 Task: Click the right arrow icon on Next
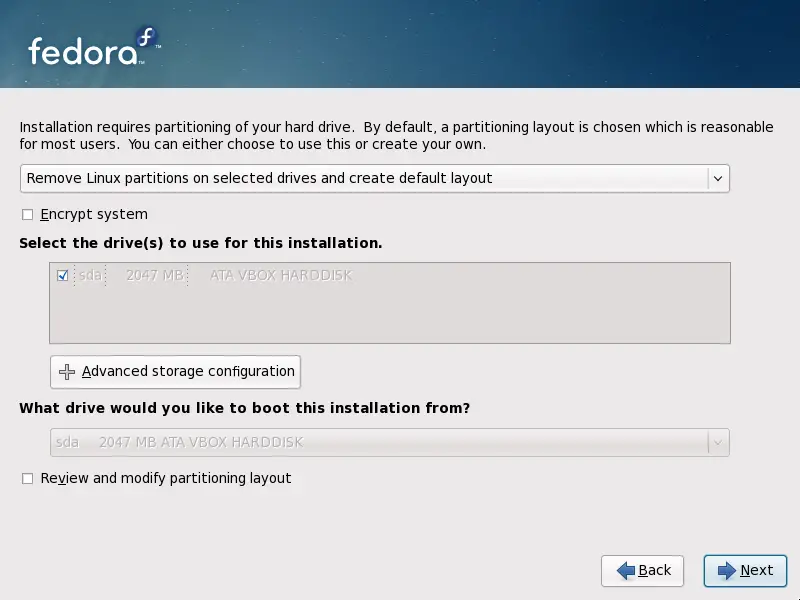(x=727, y=571)
